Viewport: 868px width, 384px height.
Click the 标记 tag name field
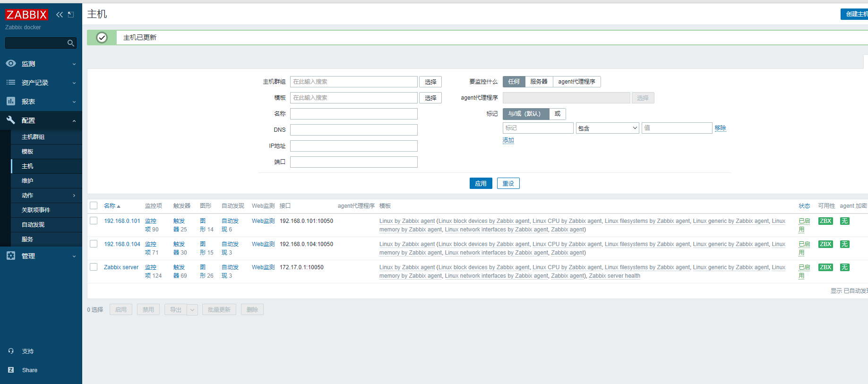click(x=538, y=128)
